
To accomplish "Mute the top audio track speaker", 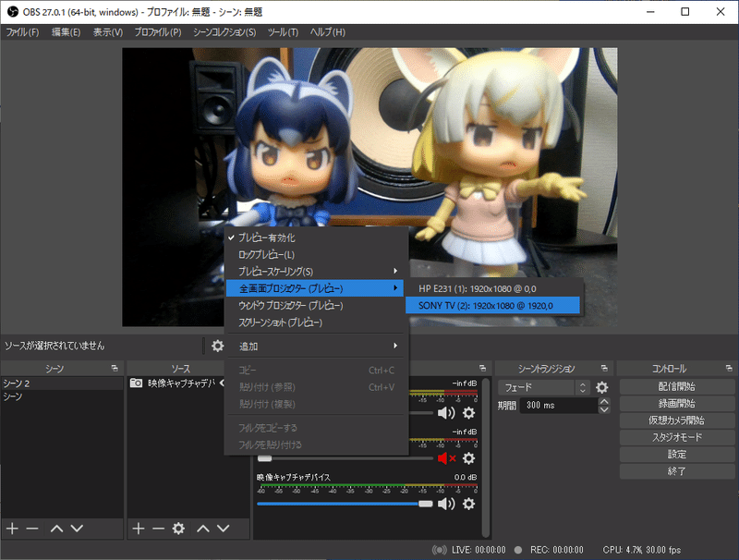I will [x=446, y=413].
